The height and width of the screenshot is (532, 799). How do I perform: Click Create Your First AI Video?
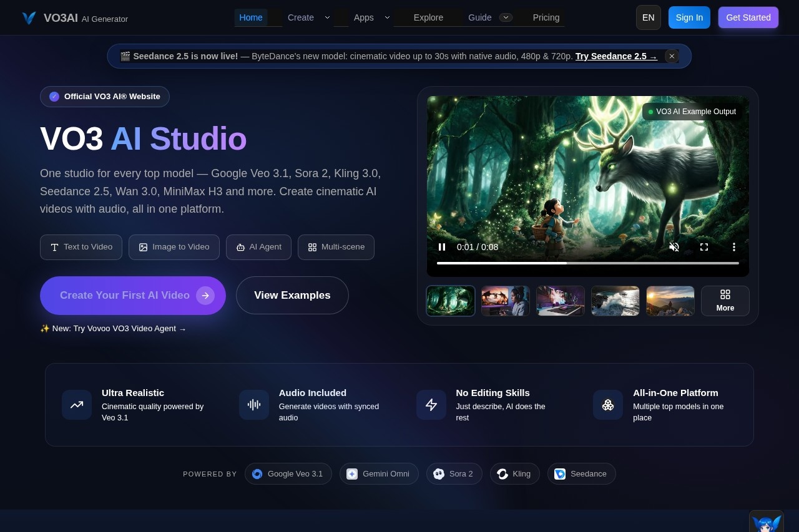tap(133, 296)
